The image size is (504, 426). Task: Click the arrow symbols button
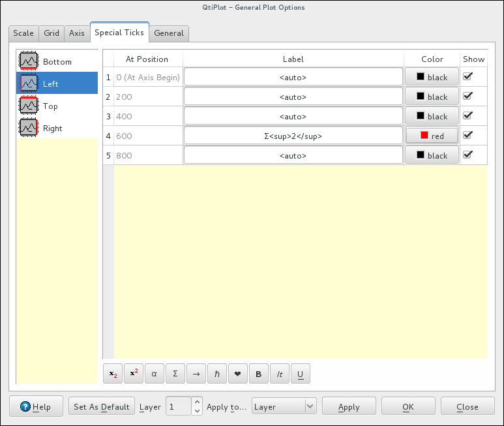pyautogui.click(x=196, y=374)
